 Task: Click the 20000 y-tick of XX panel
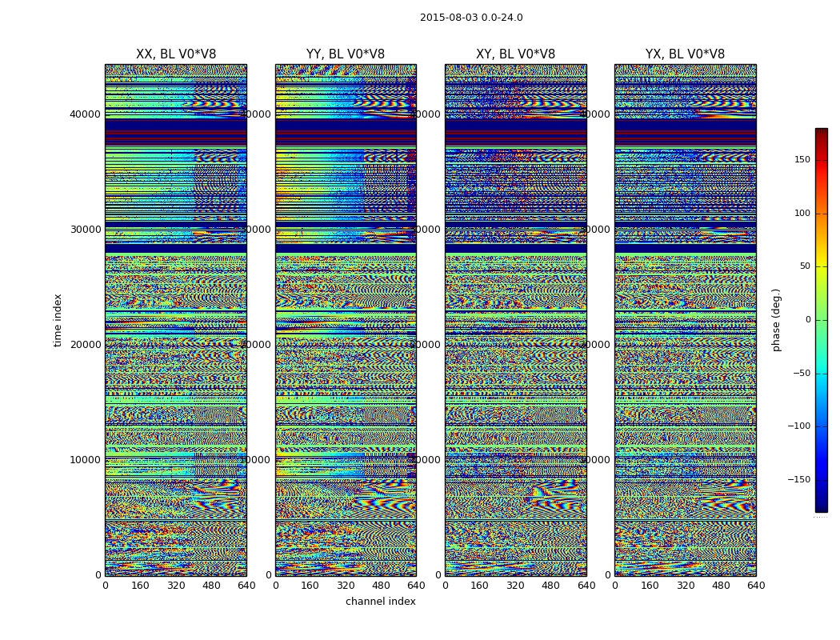[x=85, y=344]
